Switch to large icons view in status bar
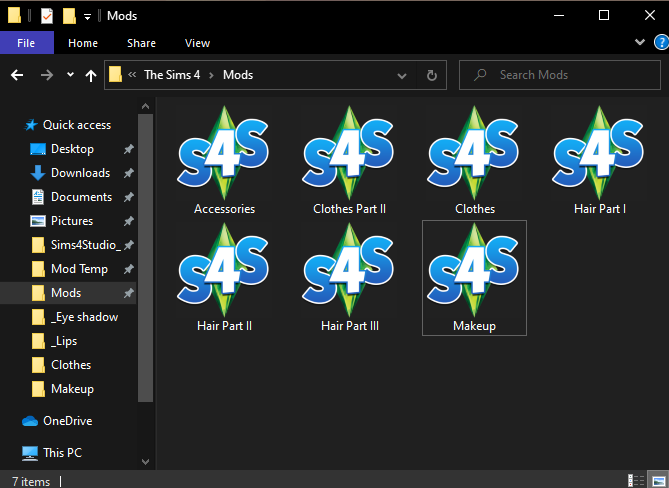669x488 pixels. tap(658, 480)
